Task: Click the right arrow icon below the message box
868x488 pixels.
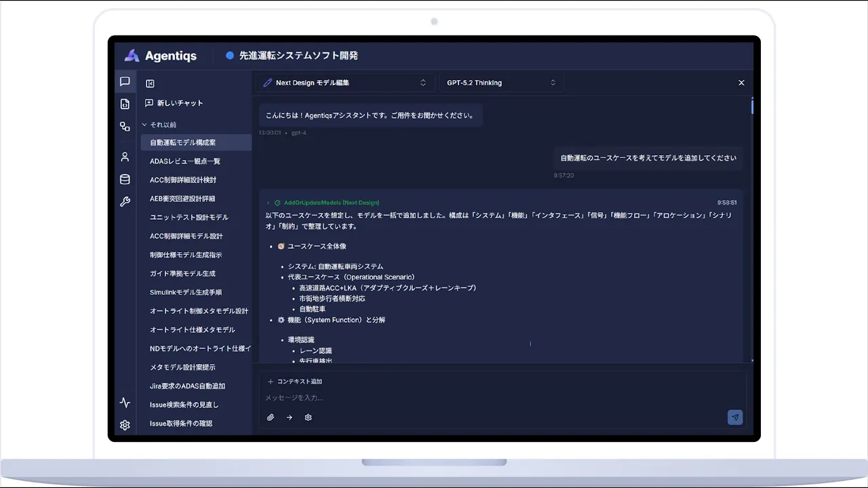Action: [289, 418]
